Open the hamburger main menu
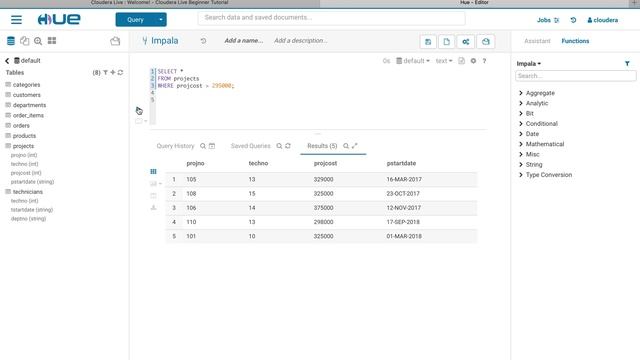The image size is (640, 360). 16,20
